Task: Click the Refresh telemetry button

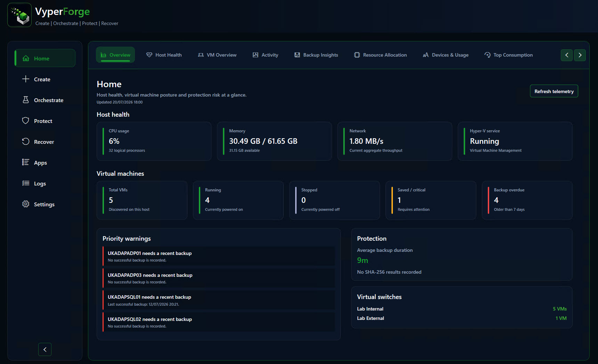Action: (554, 91)
